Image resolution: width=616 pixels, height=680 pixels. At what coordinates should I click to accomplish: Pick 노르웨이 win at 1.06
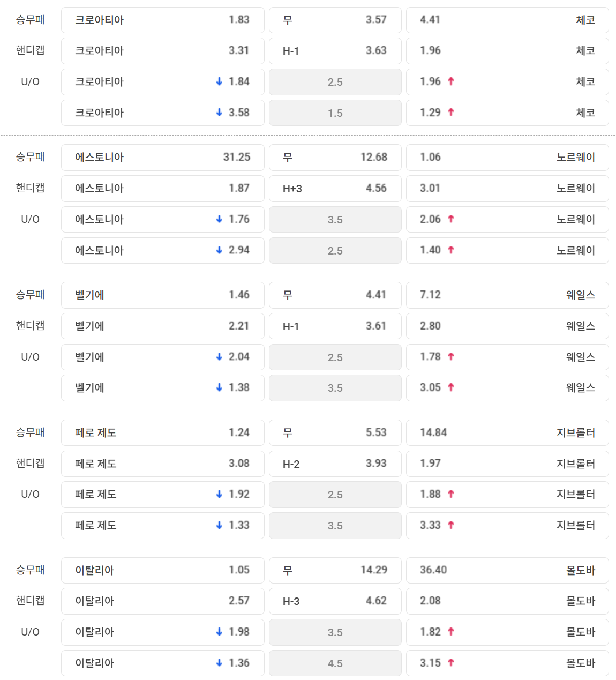507,157
